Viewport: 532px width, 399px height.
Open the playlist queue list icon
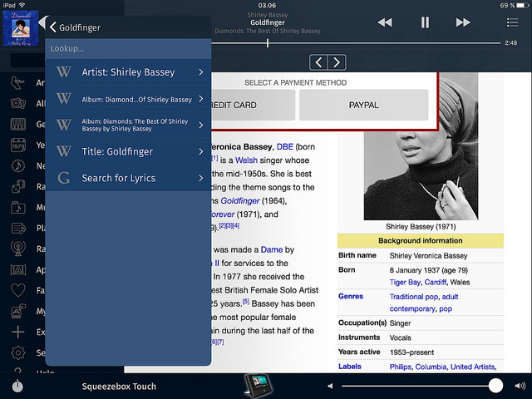tap(512, 22)
